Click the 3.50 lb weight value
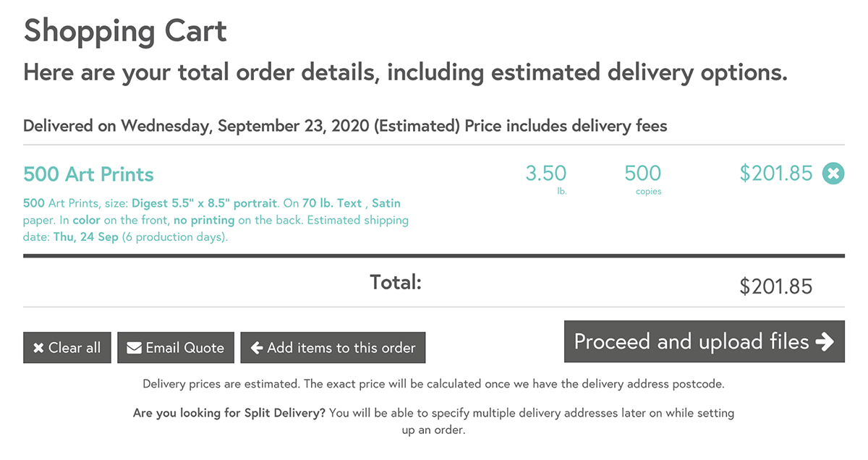Image resolution: width=868 pixels, height=460 pixels. coord(546,174)
